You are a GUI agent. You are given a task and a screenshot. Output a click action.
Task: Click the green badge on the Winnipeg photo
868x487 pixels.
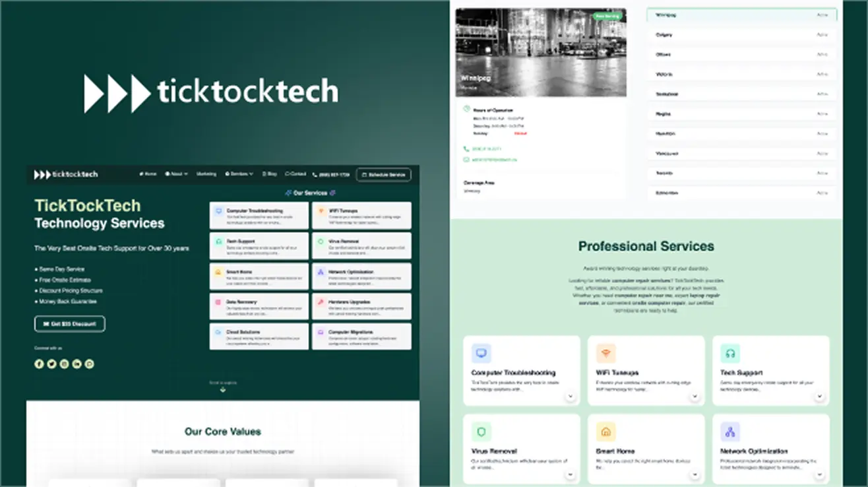coord(607,15)
